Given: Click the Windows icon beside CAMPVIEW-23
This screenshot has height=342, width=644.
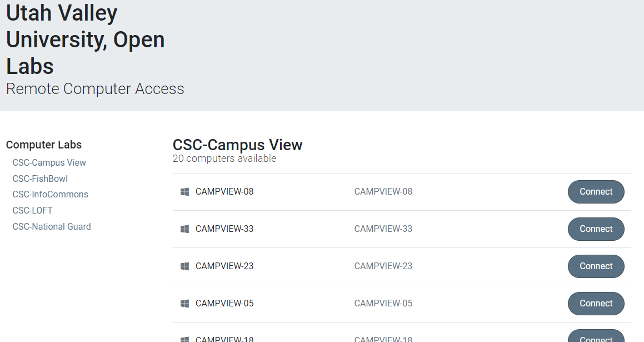Looking at the screenshot, I should [185, 266].
